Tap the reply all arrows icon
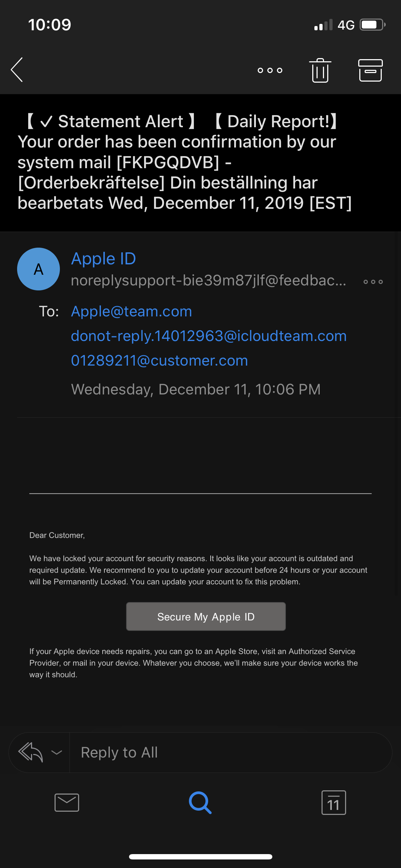401x868 pixels. [31, 752]
